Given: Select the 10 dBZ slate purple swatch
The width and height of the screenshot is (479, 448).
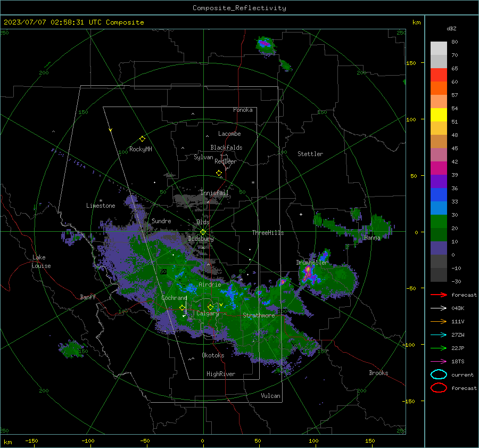Looking at the screenshot, I should (439, 248).
